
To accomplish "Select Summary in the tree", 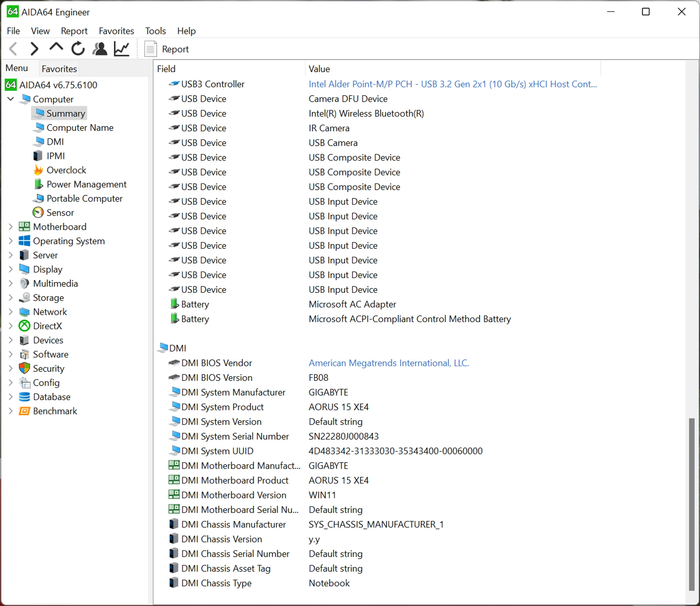I will (x=66, y=113).
